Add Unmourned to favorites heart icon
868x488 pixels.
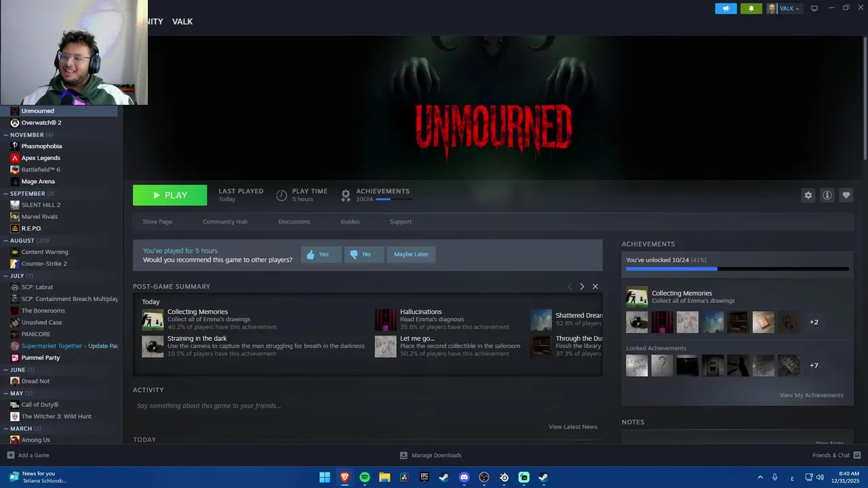tap(846, 195)
